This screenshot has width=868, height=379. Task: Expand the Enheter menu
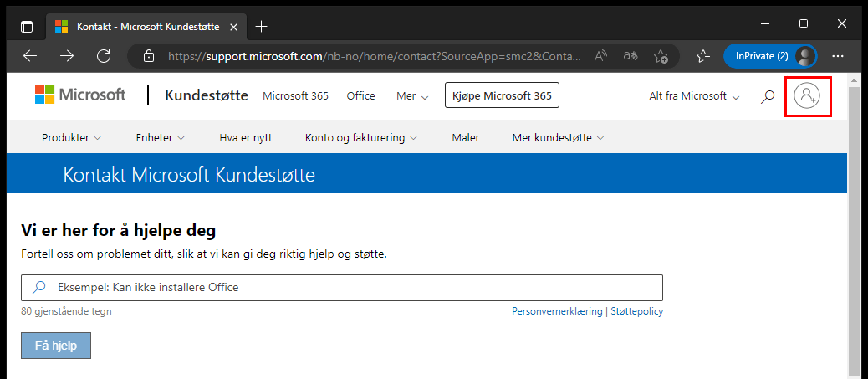point(160,137)
